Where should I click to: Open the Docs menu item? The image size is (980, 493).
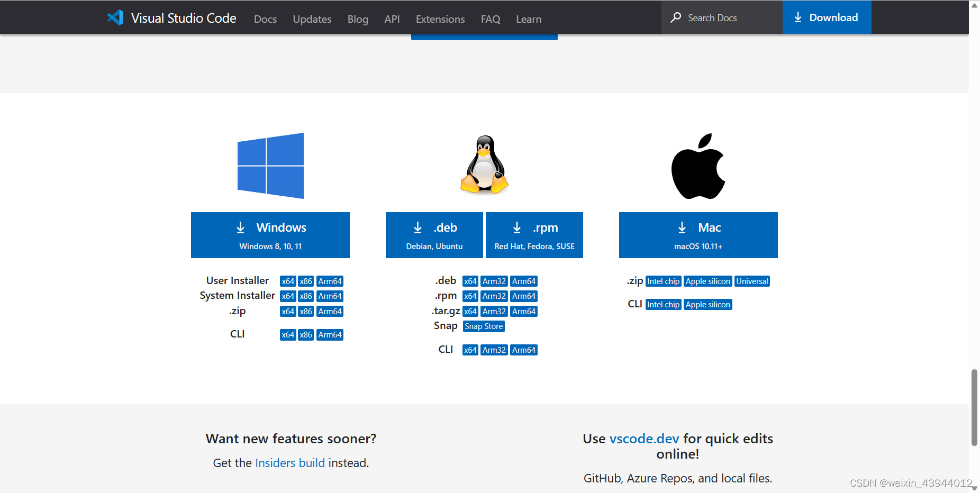click(265, 19)
